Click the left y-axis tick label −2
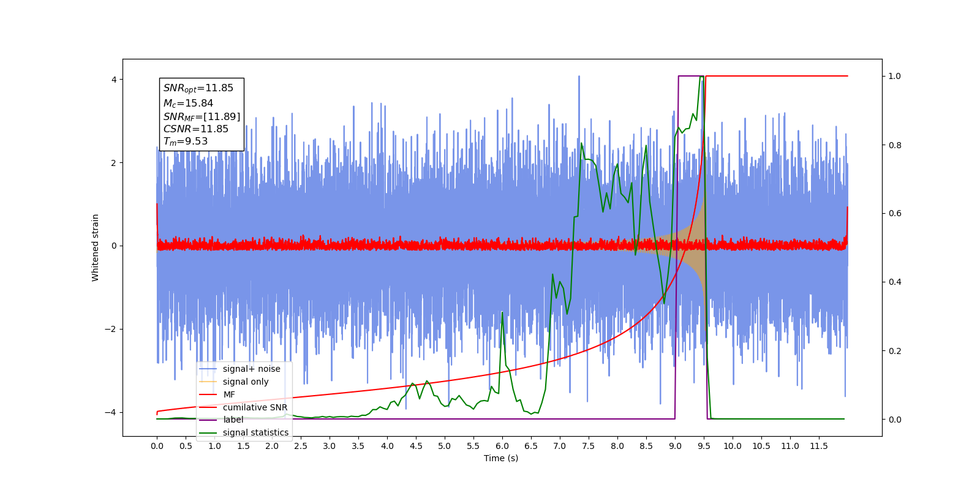 (x=110, y=329)
